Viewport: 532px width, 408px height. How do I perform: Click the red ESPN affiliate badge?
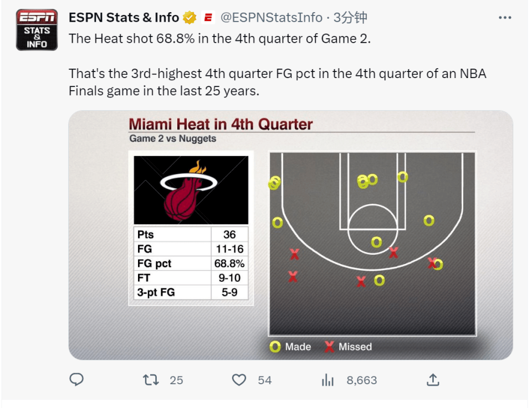(208, 18)
